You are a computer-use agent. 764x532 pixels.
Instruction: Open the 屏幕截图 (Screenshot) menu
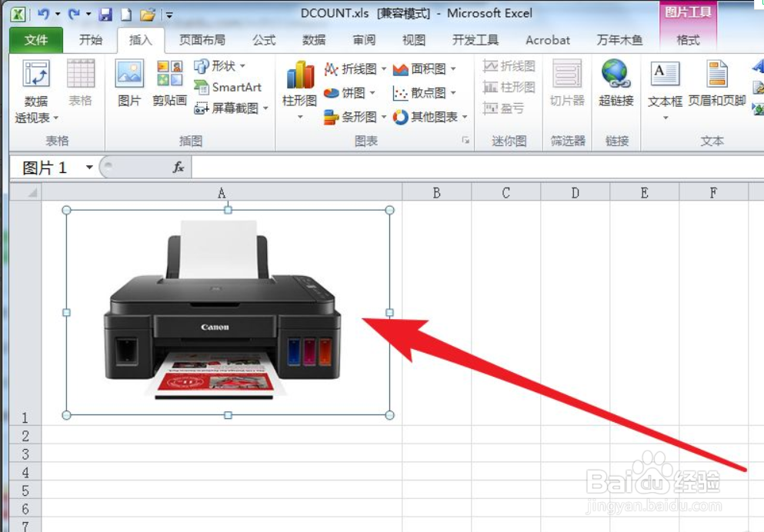(x=231, y=108)
